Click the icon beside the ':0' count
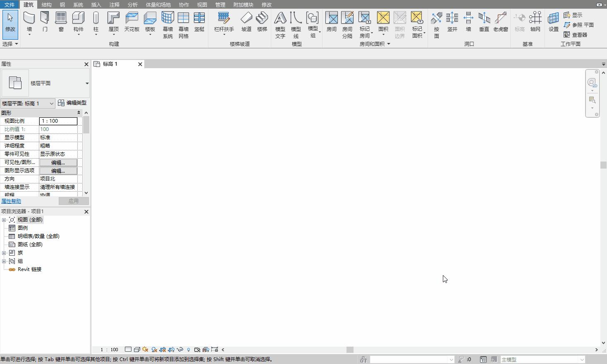 click(x=462, y=359)
